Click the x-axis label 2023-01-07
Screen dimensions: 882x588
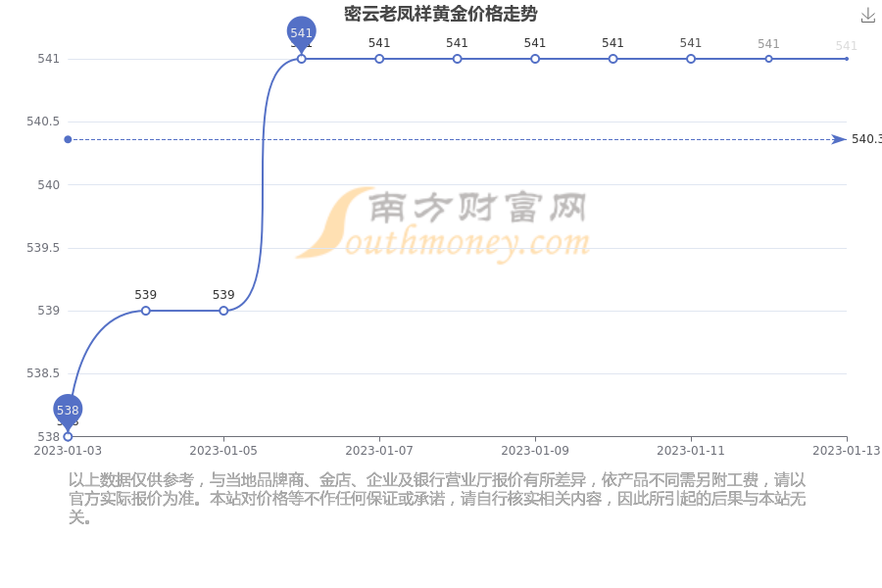pos(379,451)
